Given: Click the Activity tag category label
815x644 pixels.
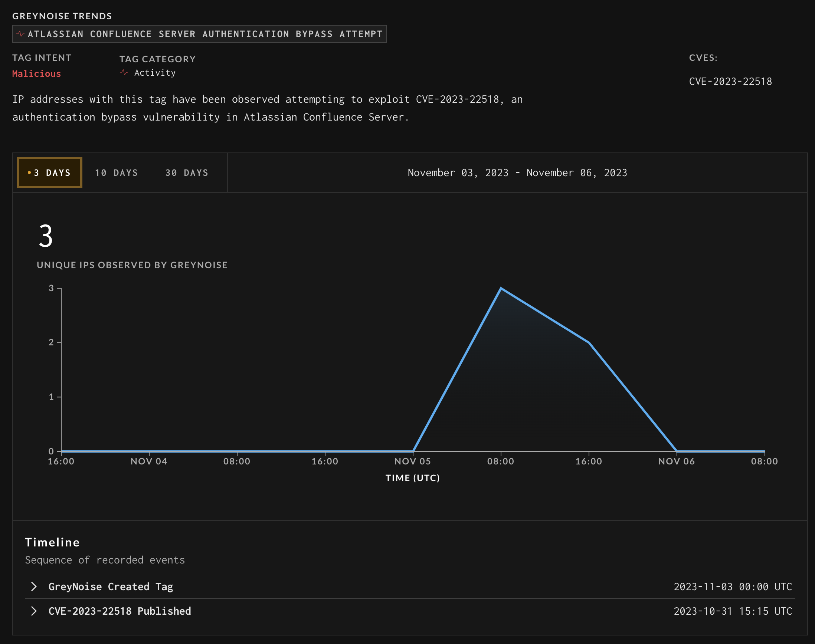Looking at the screenshot, I should pyautogui.click(x=155, y=72).
